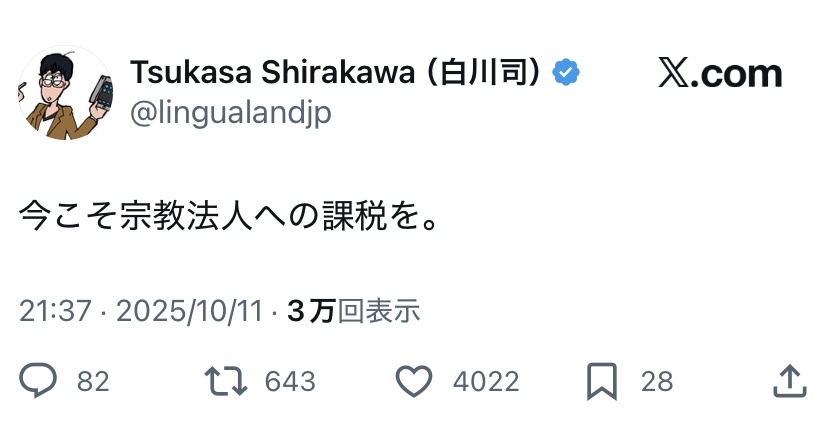
Task: Click the 2025/10/11 post date
Action: coord(190,311)
